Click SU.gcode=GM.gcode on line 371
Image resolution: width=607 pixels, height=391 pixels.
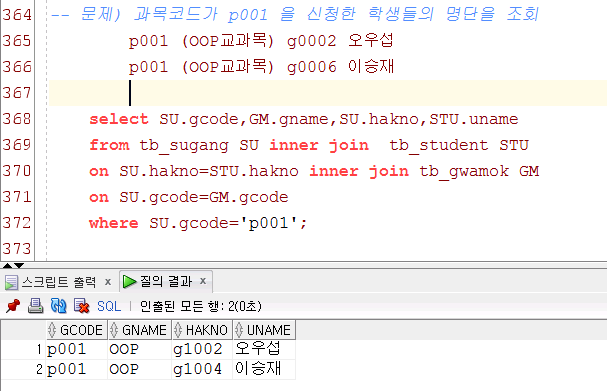click(x=204, y=198)
